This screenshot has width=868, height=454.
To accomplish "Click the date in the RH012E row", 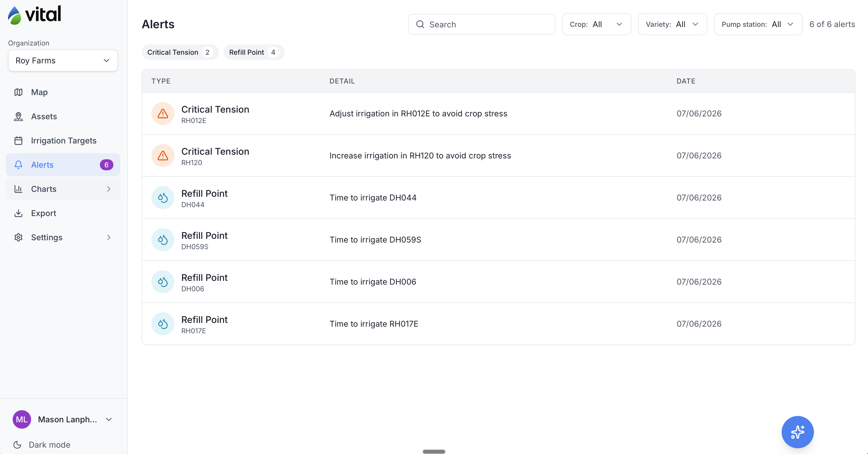I will (699, 114).
